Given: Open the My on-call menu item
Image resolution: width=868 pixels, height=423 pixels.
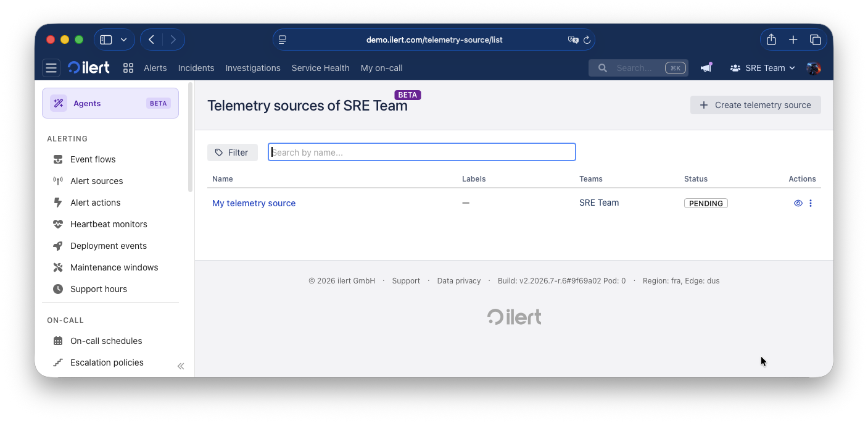Looking at the screenshot, I should point(382,68).
